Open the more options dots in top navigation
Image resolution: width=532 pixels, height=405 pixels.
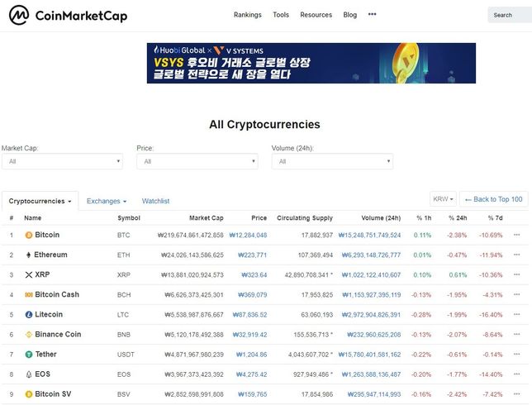click(x=372, y=15)
